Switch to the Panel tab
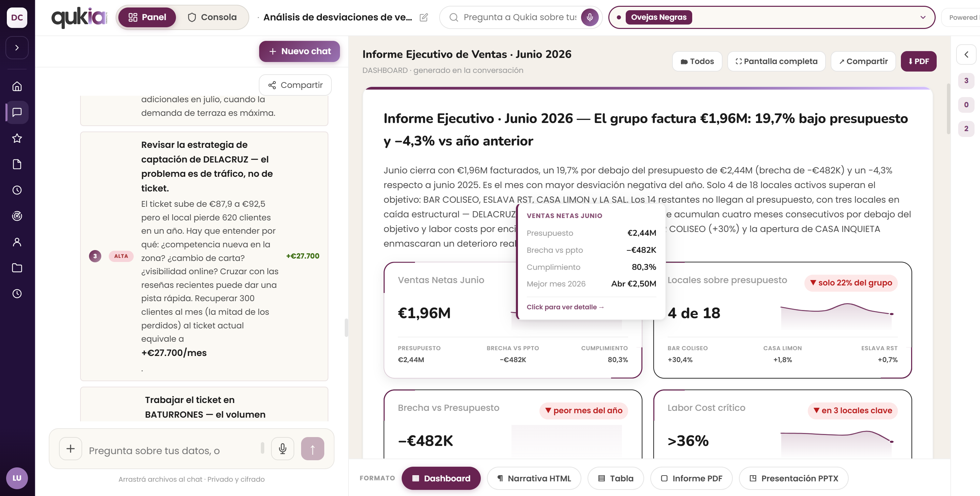The width and height of the screenshot is (980, 496). [147, 17]
